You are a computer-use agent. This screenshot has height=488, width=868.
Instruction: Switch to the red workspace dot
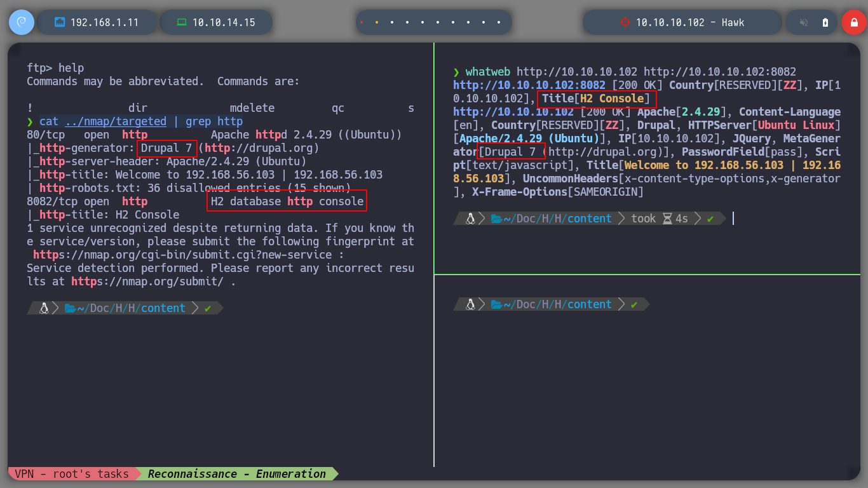point(362,22)
